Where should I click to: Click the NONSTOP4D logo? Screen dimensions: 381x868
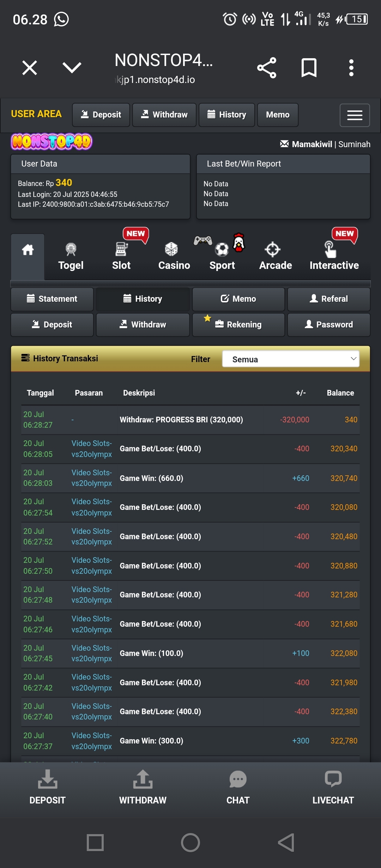pyautogui.click(x=52, y=142)
